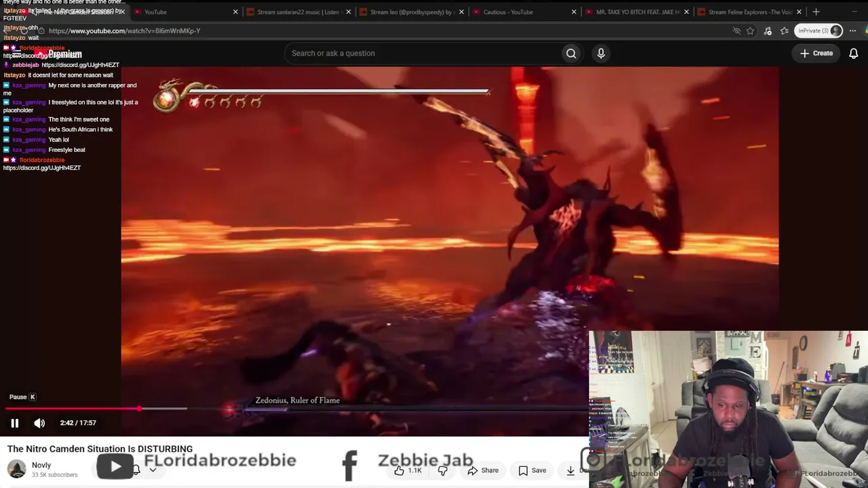Close the Cautious - YouTube tab
868x488 pixels.
(574, 12)
